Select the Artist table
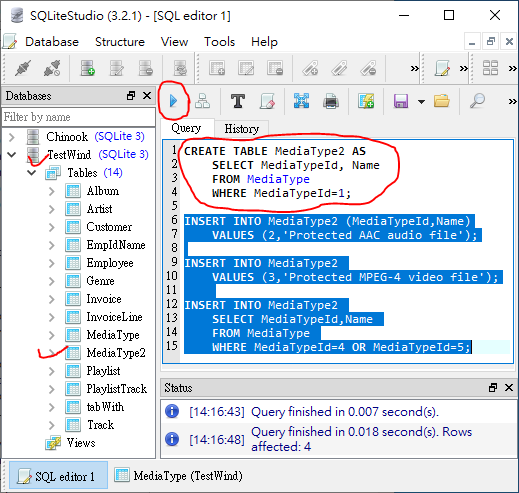519x493 pixels. coord(99,209)
